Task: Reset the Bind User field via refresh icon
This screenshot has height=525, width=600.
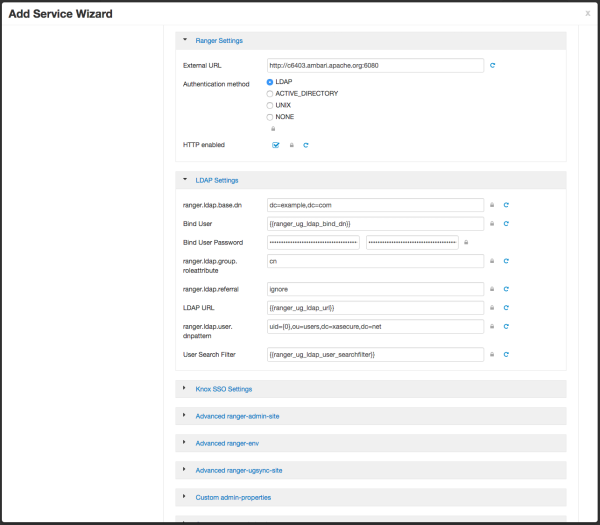Action: (x=507, y=223)
